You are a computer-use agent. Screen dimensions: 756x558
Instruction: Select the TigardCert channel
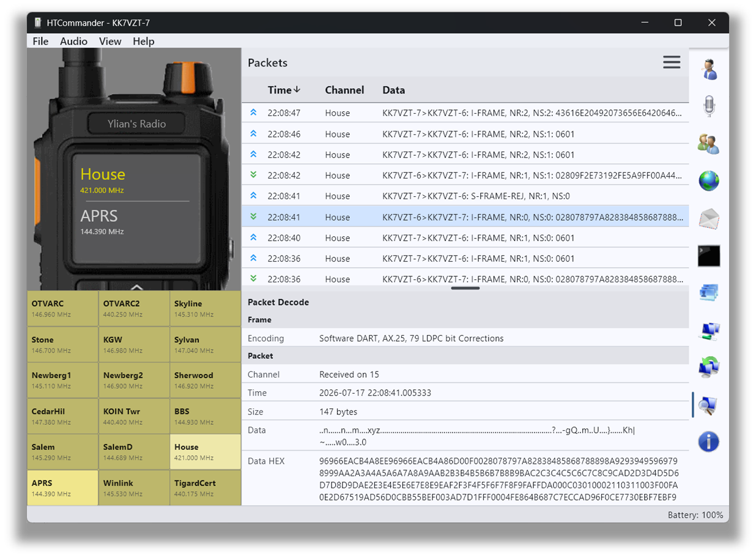(x=205, y=488)
